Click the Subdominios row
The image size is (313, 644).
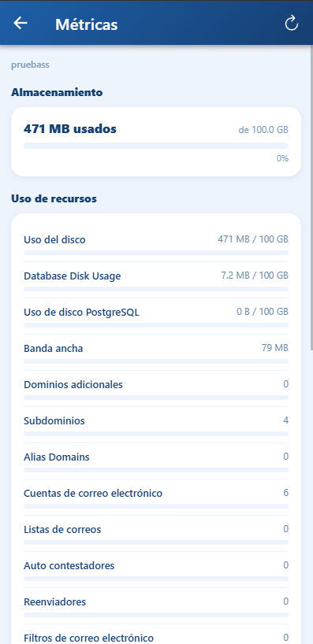(x=156, y=424)
